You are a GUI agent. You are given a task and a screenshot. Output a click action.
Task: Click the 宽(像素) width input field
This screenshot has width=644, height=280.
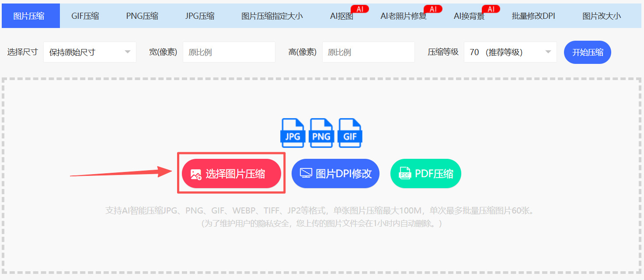(229, 52)
